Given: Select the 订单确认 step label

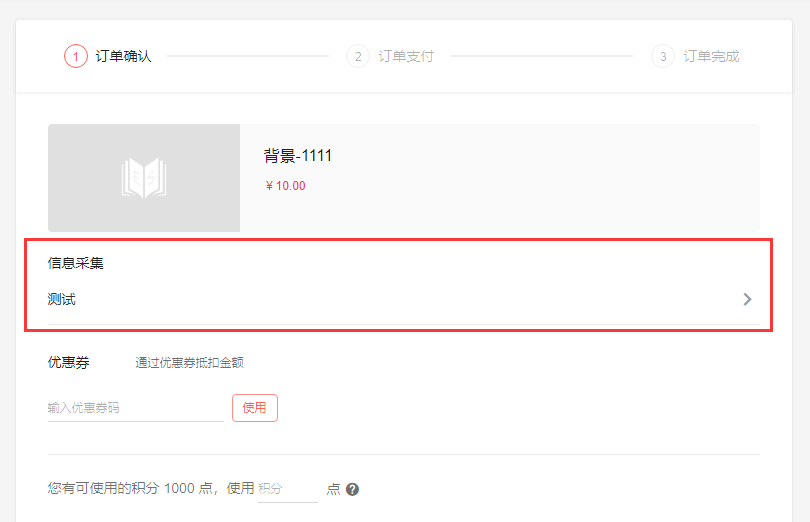Looking at the screenshot, I should (x=123, y=56).
